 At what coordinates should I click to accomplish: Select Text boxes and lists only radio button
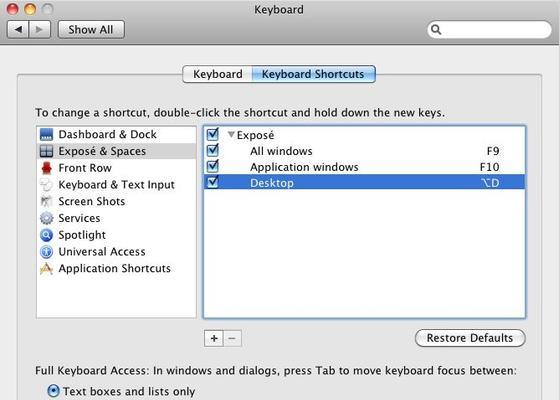(x=53, y=391)
